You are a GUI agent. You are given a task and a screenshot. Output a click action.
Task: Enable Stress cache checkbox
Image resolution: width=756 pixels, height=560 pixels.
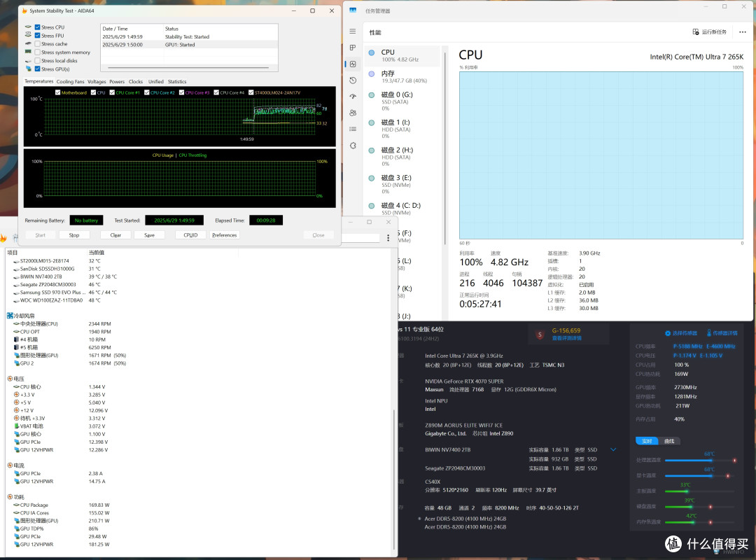point(37,44)
